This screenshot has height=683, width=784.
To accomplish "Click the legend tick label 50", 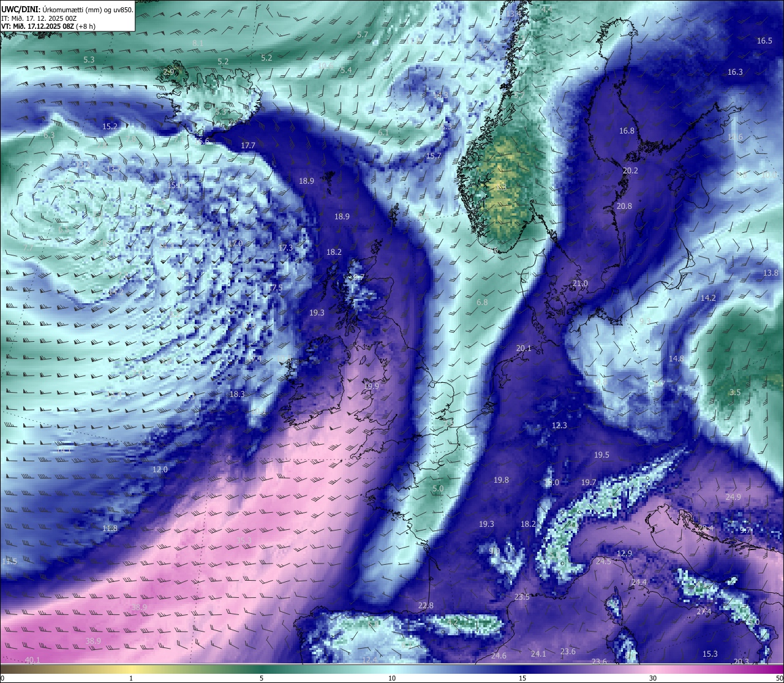I will click(779, 678).
